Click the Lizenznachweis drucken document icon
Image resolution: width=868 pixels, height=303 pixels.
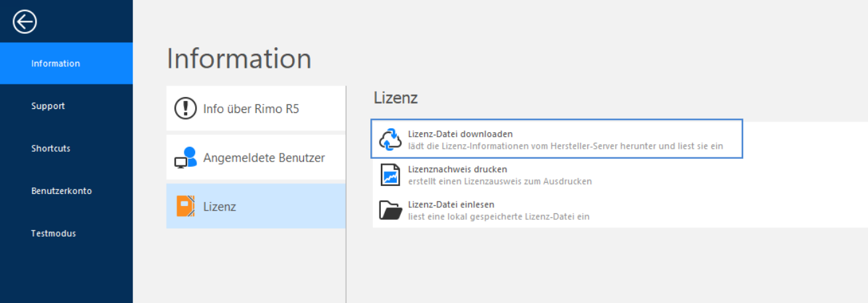390,175
